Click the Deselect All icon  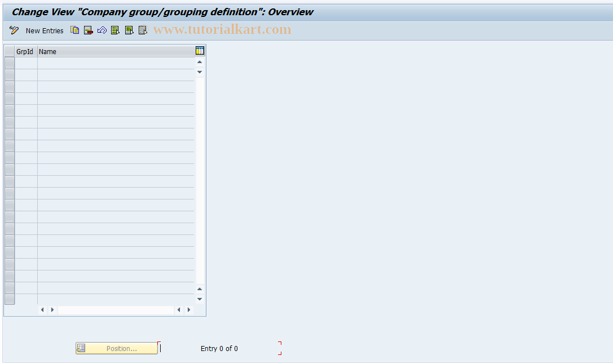click(x=143, y=30)
